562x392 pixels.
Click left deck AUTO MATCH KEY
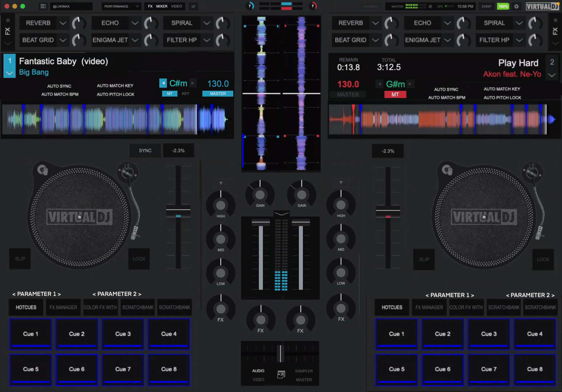click(115, 86)
